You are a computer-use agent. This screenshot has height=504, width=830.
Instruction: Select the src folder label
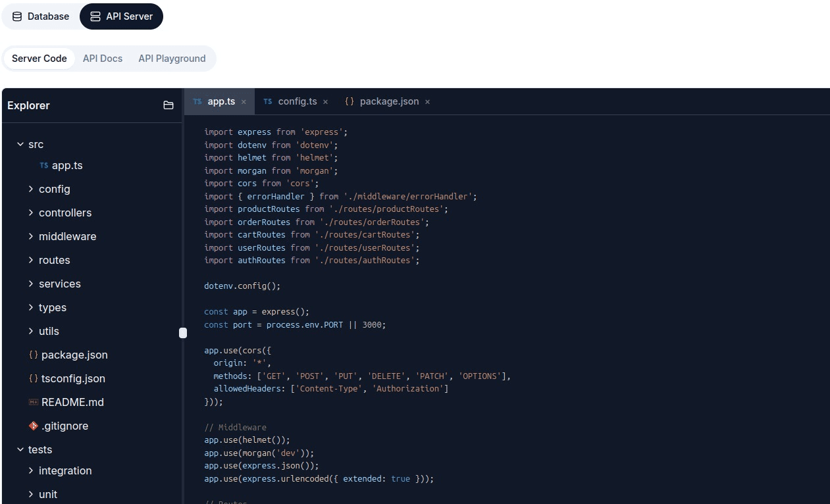click(x=36, y=144)
